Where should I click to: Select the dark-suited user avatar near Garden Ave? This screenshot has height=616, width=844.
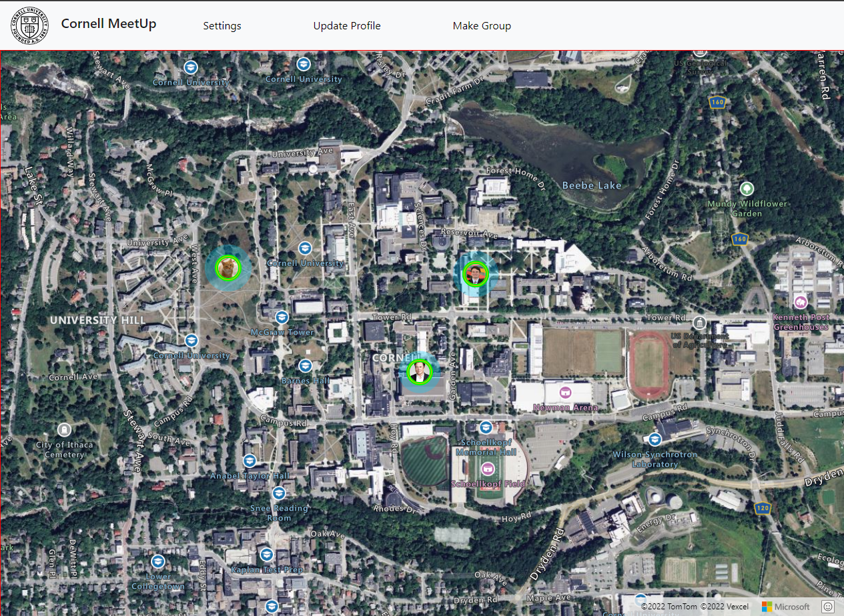click(x=420, y=371)
